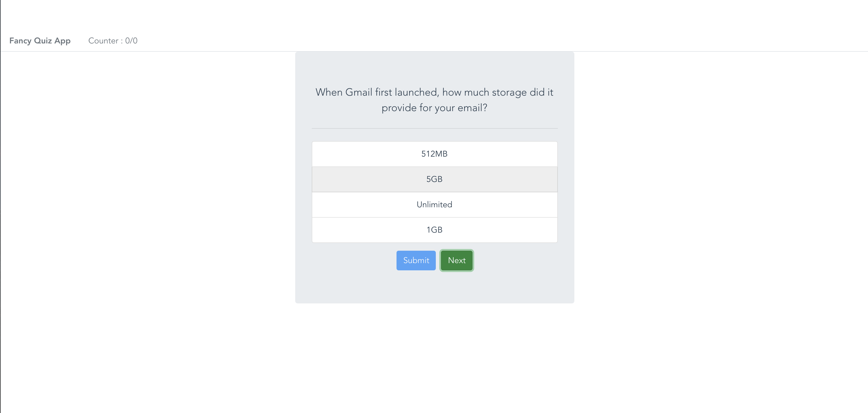Image resolution: width=868 pixels, height=413 pixels.
Task: Choose the highlighted 5GB answer
Action: point(434,179)
